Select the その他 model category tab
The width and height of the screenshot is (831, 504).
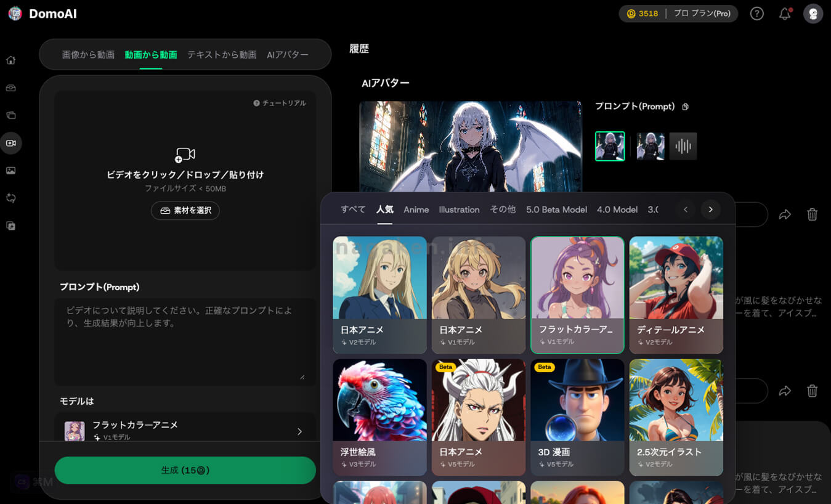pos(503,209)
